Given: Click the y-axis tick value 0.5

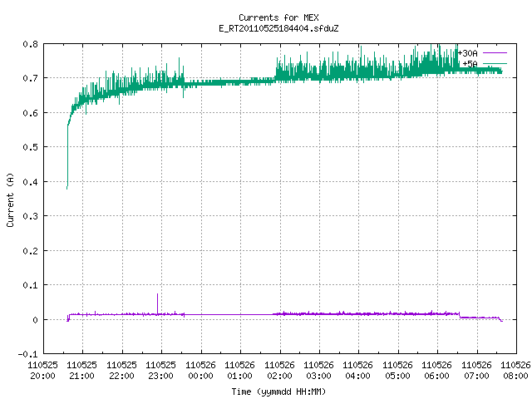Looking at the screenshot, I should [30, 147].
